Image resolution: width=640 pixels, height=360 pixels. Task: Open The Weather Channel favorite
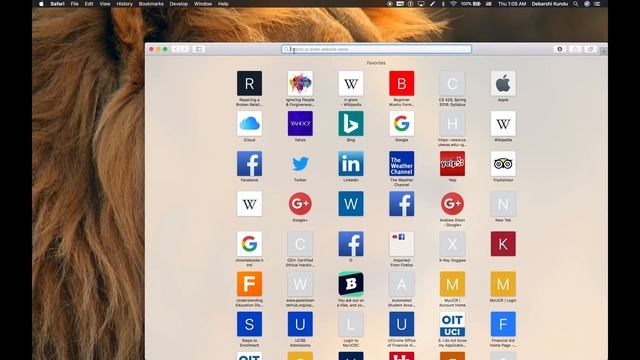(x=401, y=164)
